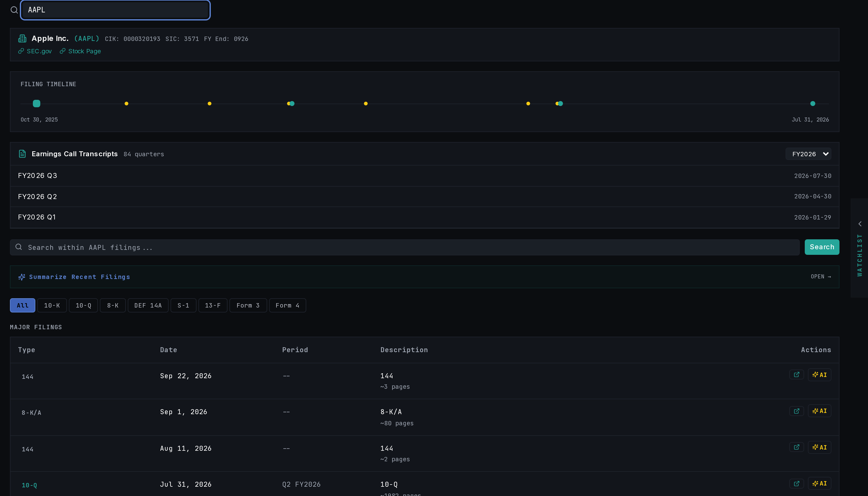Click the magnifier icon in the filings search box
868x496 pixels.
[x=19, y=247]
